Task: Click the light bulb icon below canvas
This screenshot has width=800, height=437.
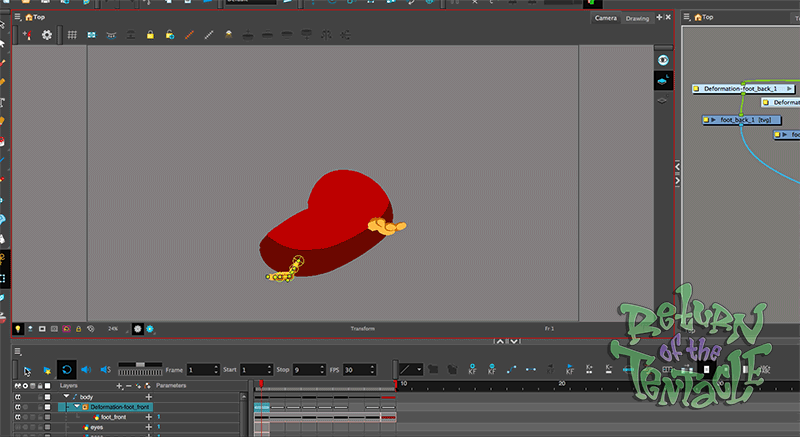Action: (x=18, y=328)
